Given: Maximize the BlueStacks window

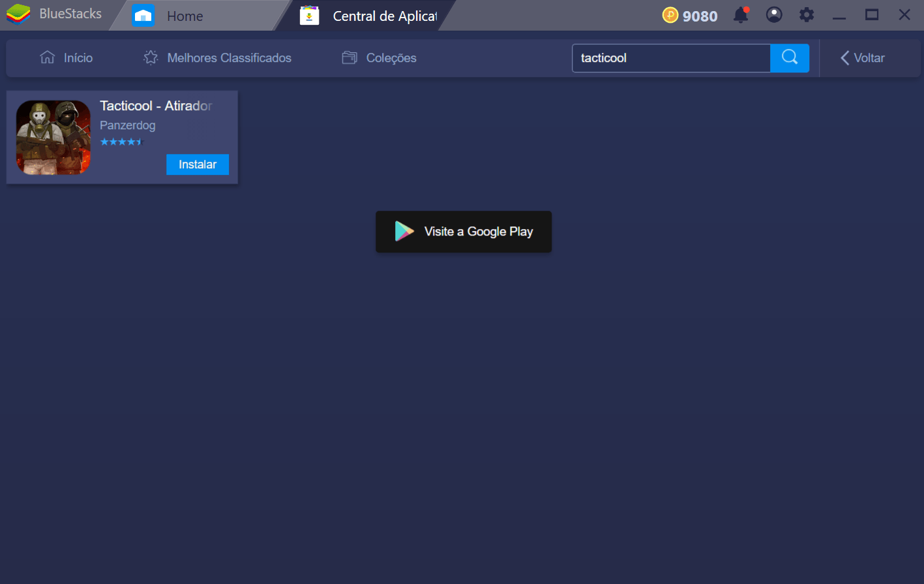Looking at the screenshot, I should (x=872, y=15).
